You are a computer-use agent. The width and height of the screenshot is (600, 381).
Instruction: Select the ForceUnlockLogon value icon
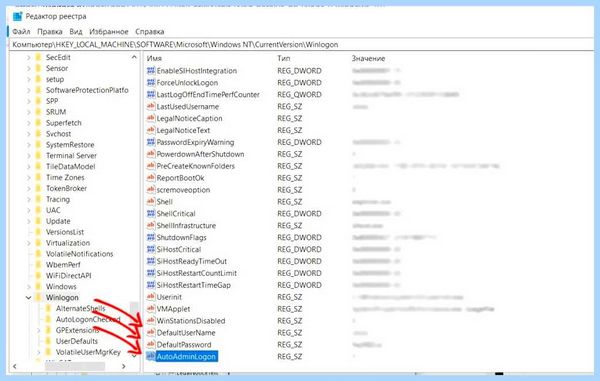[x=151, y=83]
